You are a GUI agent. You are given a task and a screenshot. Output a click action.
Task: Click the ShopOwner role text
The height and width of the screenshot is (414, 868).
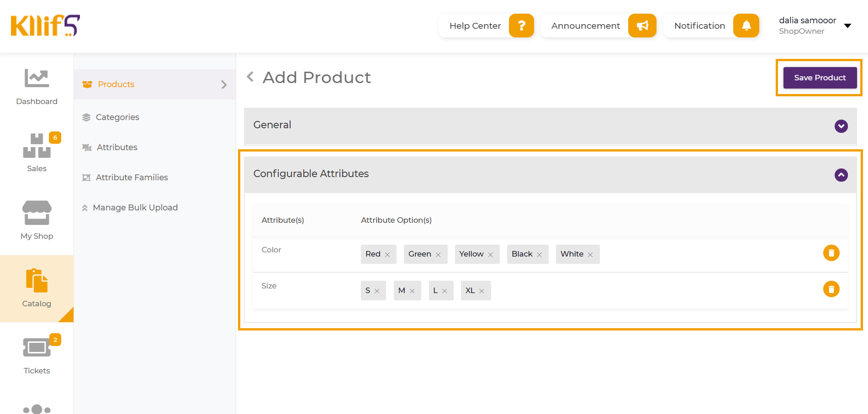point(802,31)
